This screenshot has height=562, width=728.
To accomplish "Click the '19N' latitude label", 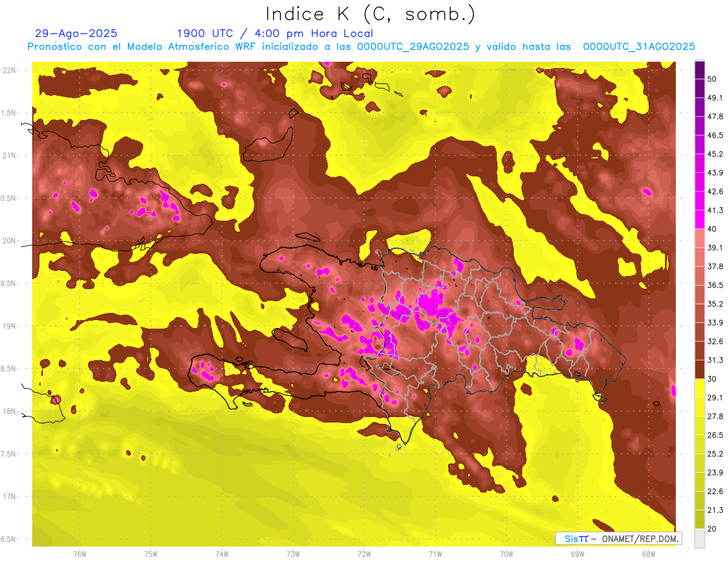I will click(x=8, y=326).
